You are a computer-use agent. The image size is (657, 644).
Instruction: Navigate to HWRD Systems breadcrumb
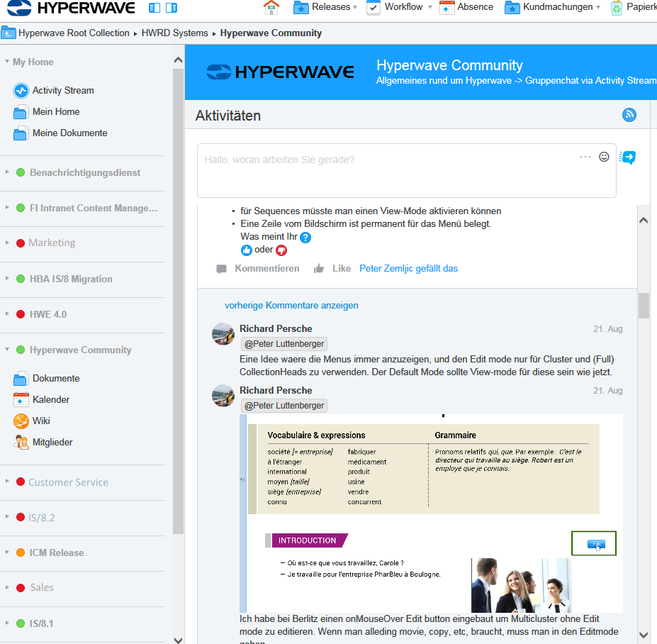175,33
